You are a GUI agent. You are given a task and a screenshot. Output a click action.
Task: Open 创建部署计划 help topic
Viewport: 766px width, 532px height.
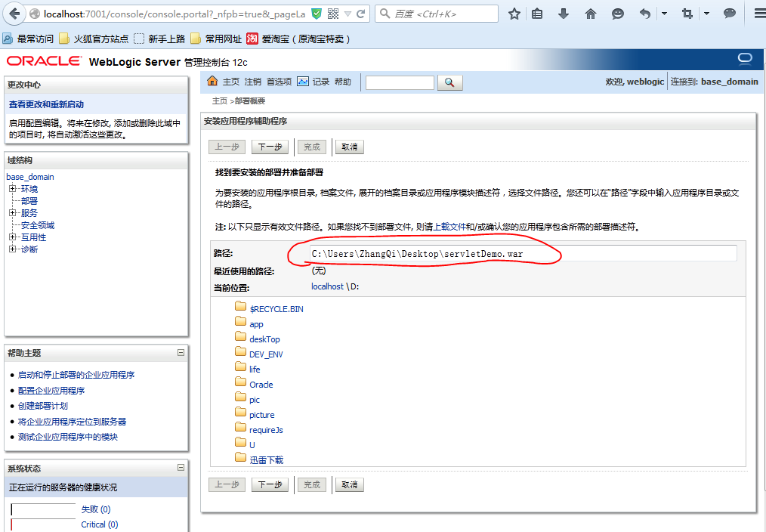point(43,406)
